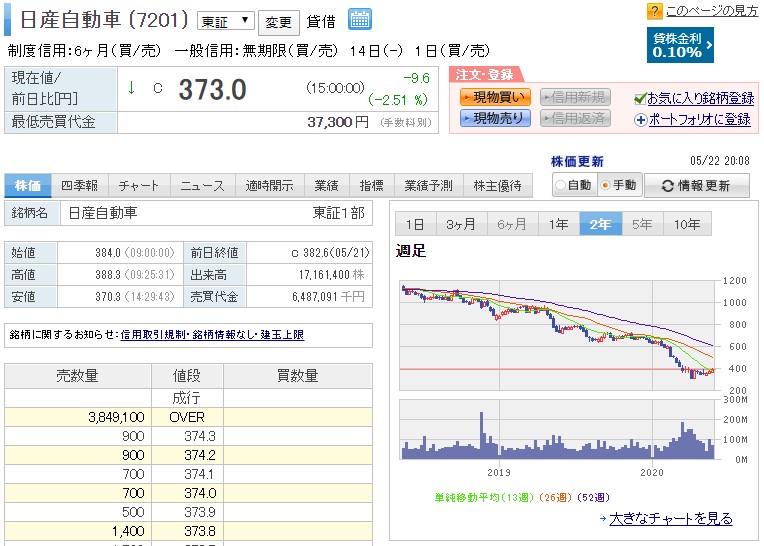Viewport: 764px width, 546px height.
Task: Click the 高値 value 388.3
Action: click(x=108, y=275)
